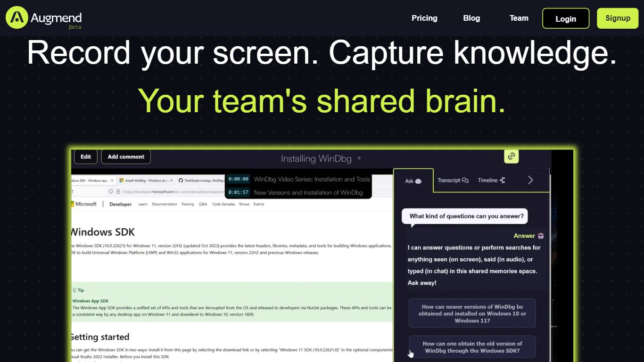Click 'What kind of questions can you answer?' bubble
644x362 pixels.
pos(465,216)
